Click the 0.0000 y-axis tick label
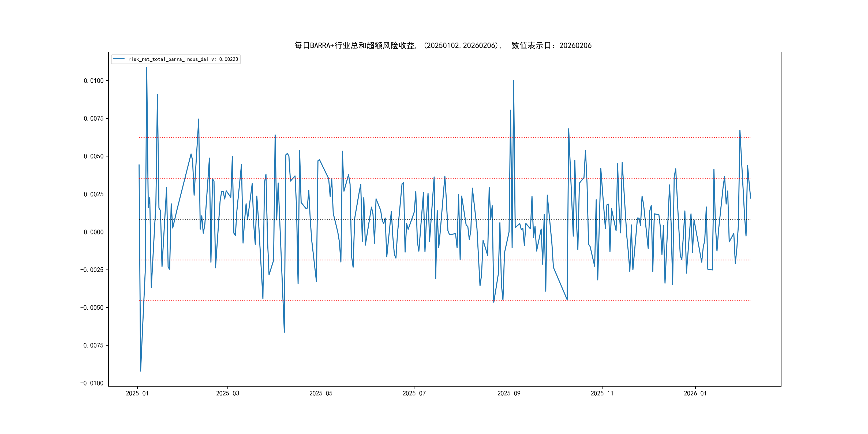The height and width of the screenshot is (434, 868). point(94,232)
